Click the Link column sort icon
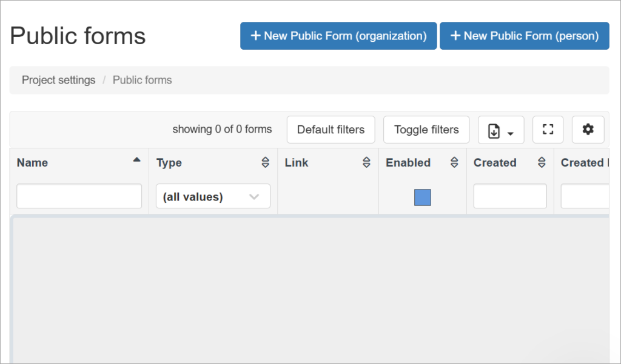The height and width of the screenshot is (364, 621). [x=366, y=162]
